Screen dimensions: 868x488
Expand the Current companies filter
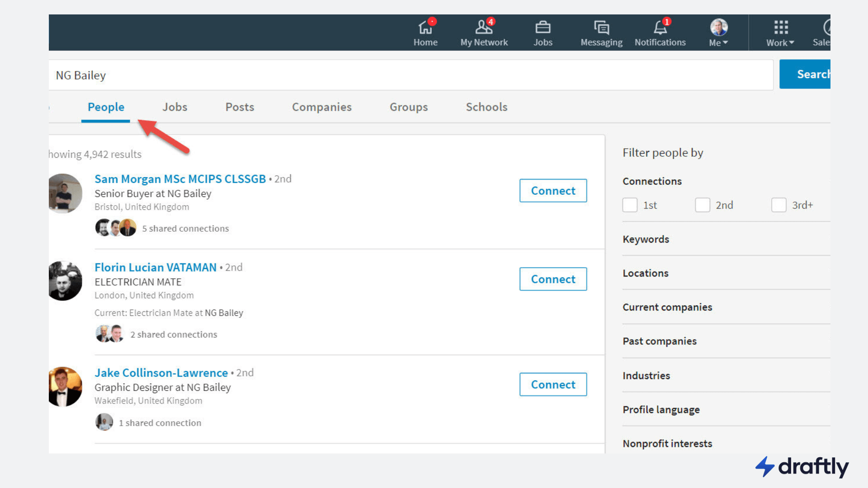pyautogui.click(x=667, y=307)
